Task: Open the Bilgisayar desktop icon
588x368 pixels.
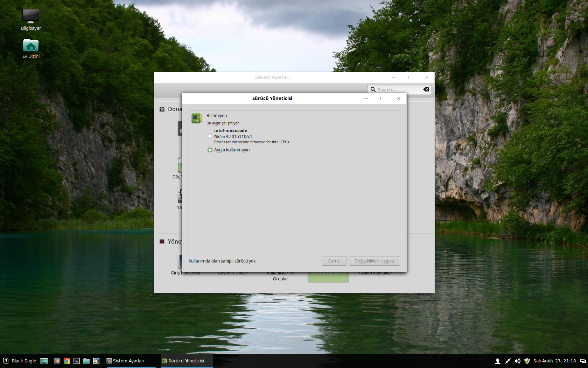Action: pyautogui.click(x=31, y=20)
